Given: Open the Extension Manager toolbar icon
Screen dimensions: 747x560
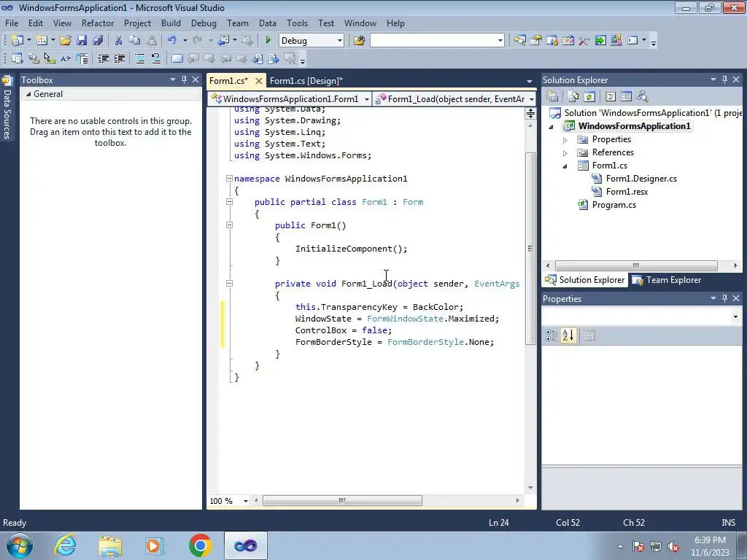Looking at the screenshot, I should click(616, 41).
